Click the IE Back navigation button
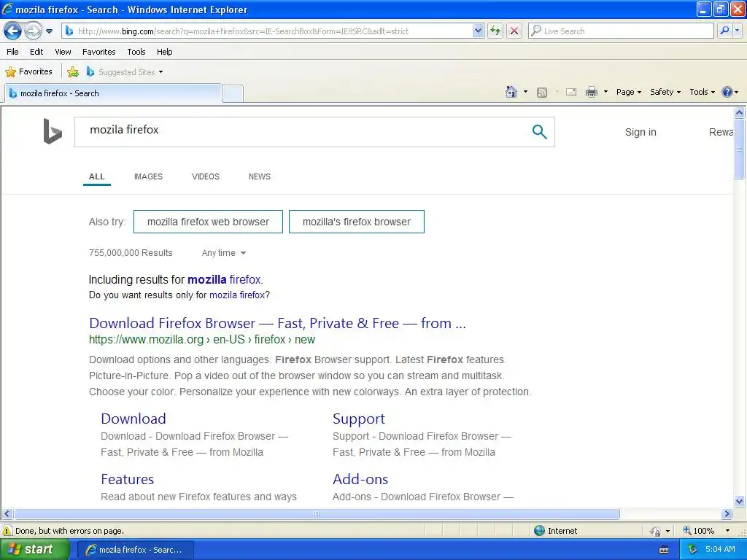Screen dimensions: 747x560 point(12,31)
